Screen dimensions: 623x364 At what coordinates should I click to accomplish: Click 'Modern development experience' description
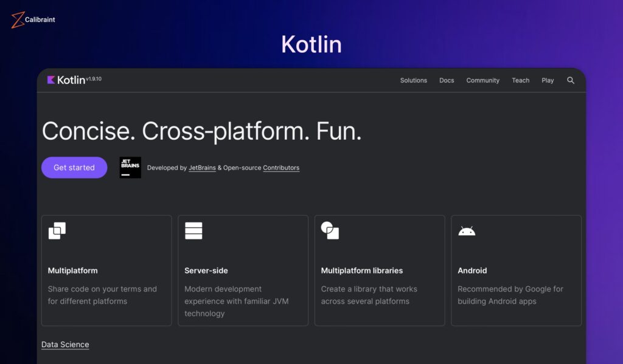point(237,301)
